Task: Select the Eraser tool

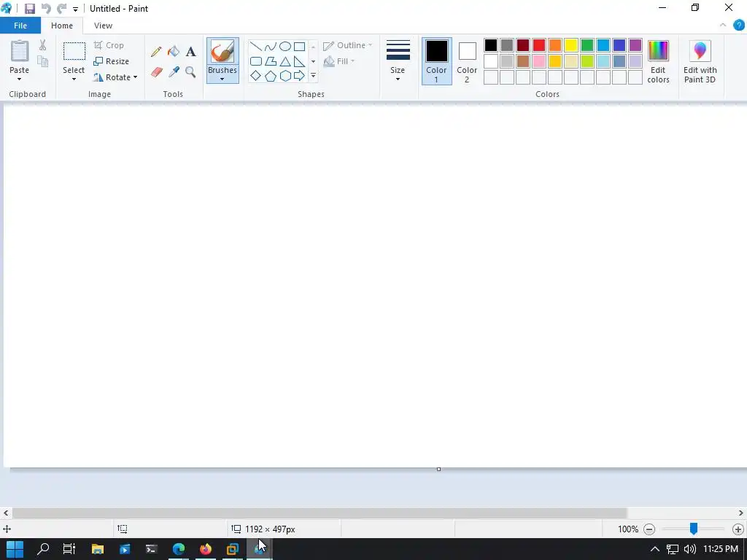Action: pos(157,72)
